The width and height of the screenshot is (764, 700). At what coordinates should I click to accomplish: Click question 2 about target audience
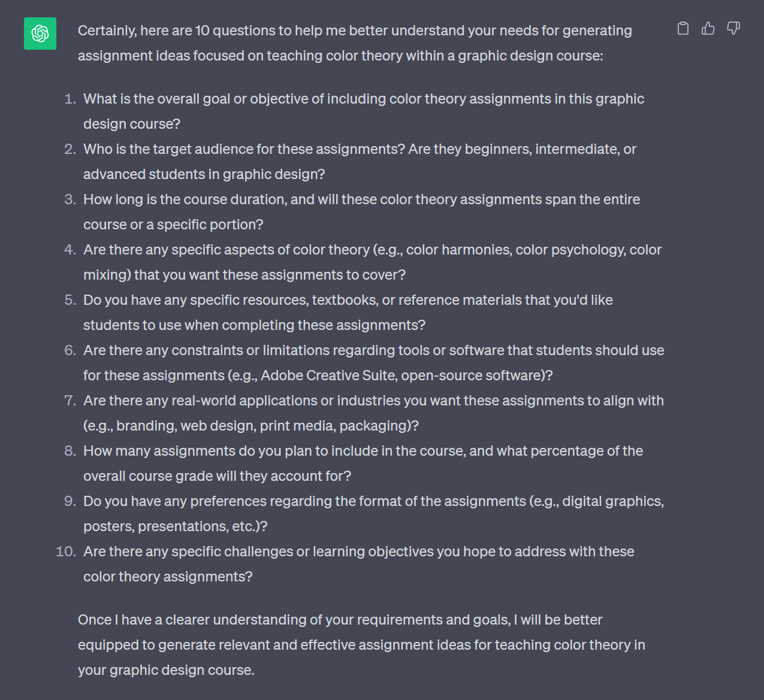coord(360,161)
